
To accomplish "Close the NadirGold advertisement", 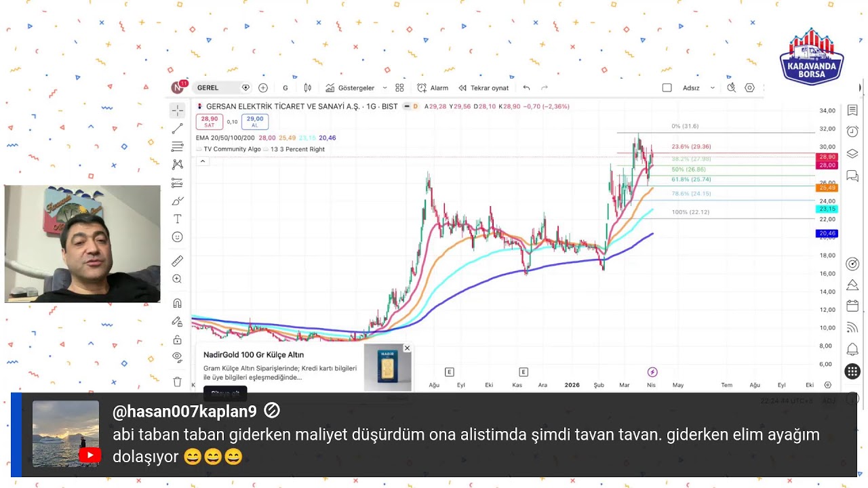I will (x=407, y=348).
